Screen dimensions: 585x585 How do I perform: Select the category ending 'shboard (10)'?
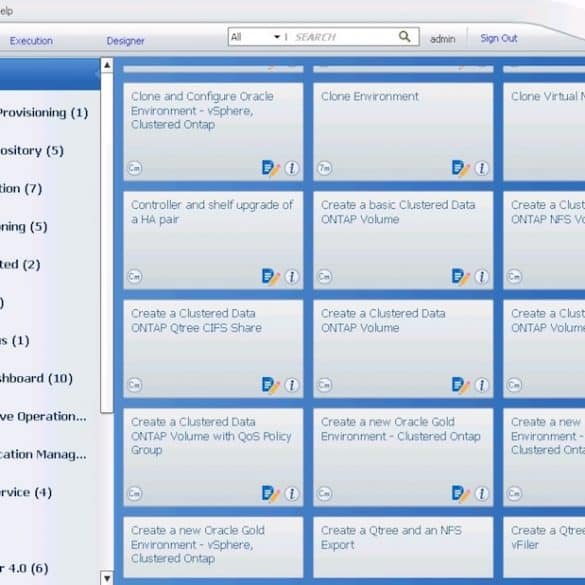36,379
